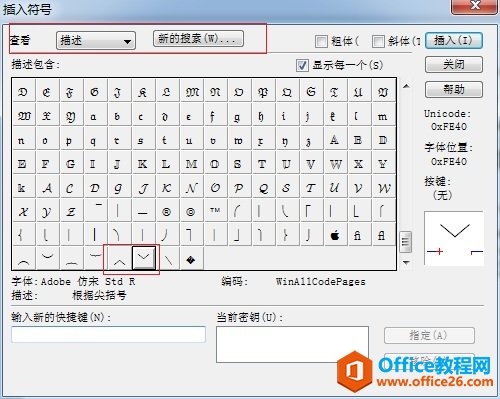Image resolution: width=500 pixels, height=399 pixels.
Task: Select the Apple logo symbol
Action: pos(335,235)
